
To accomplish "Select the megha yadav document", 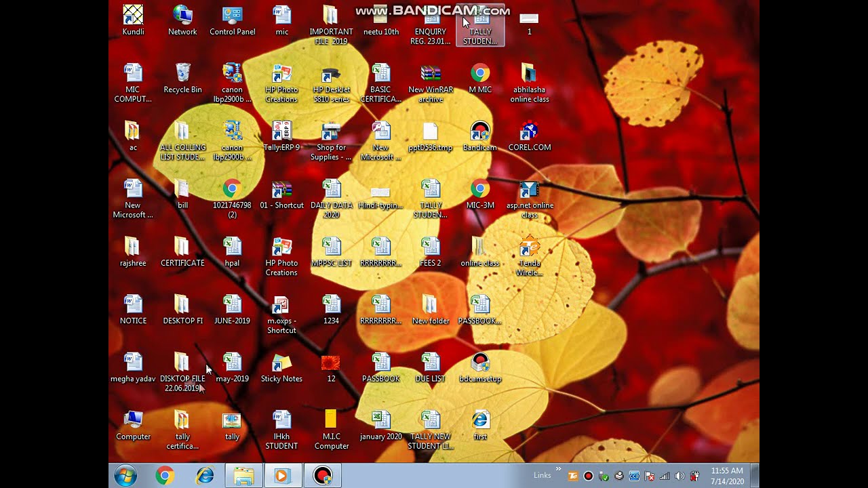I will 133,367.
